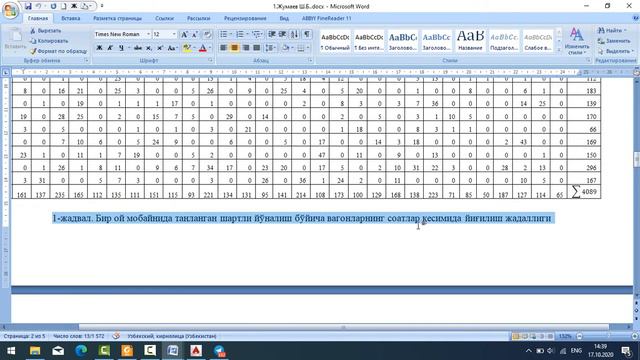640x360 pixels.
Task: Save the document from quick access toolbar
Action: [28, 6]
